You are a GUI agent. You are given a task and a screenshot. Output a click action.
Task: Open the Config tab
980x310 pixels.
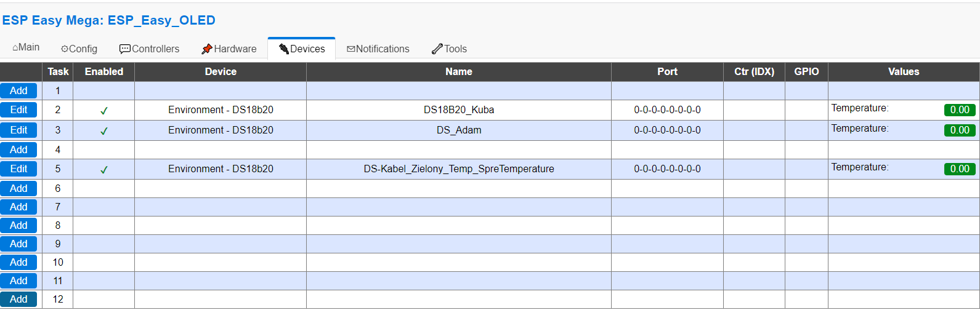(79, 49)
